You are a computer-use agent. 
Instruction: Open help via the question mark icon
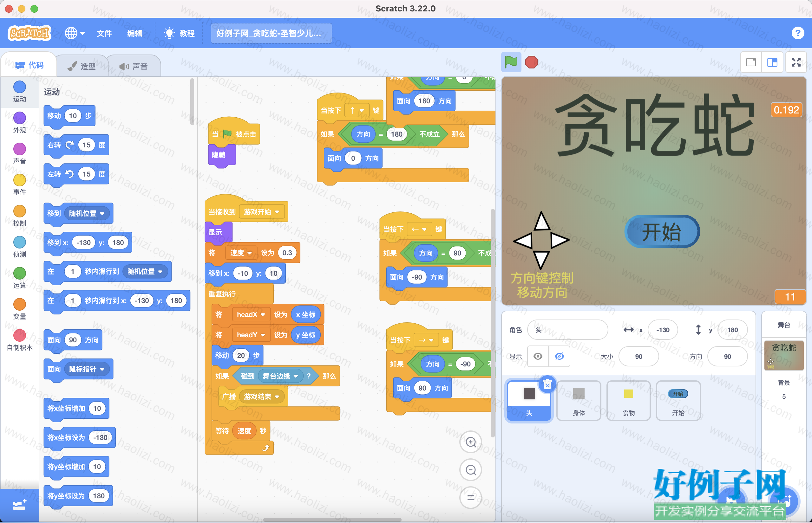[798, 33]
